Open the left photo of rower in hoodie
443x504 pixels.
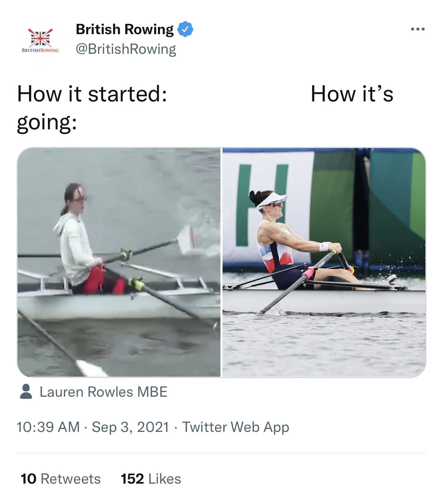point(119,262)
